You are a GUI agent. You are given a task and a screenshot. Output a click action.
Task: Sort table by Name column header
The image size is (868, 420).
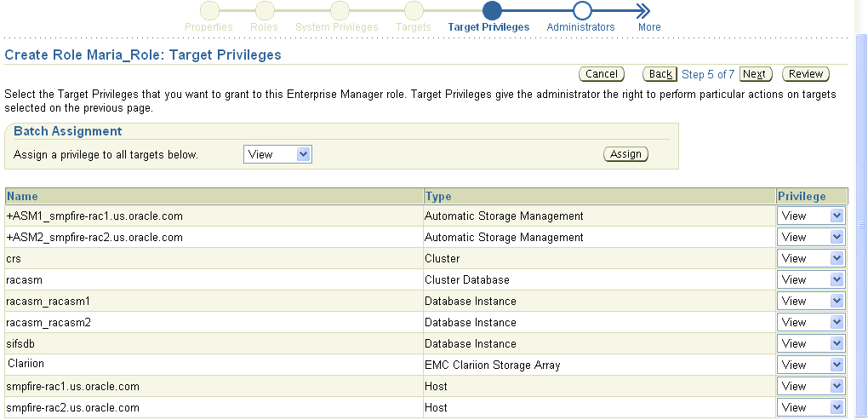pos(22,197)
